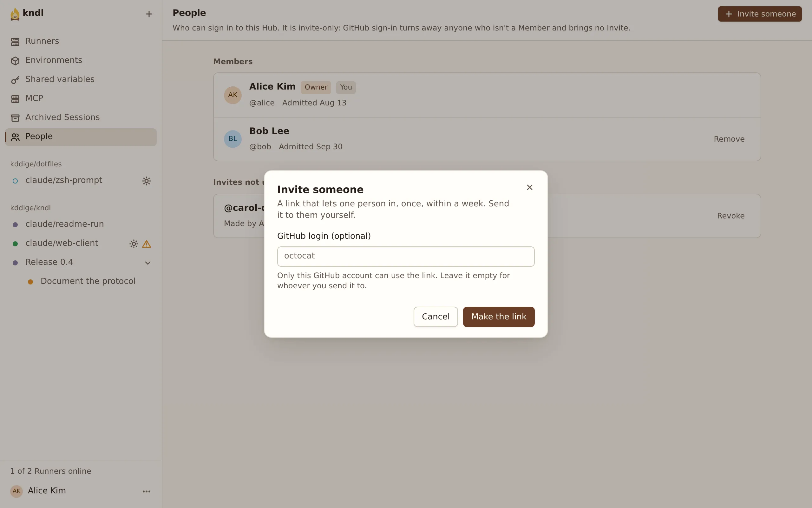Click the kddige/kndl repo label
This screenshot has width=812, height=508.
30,208
